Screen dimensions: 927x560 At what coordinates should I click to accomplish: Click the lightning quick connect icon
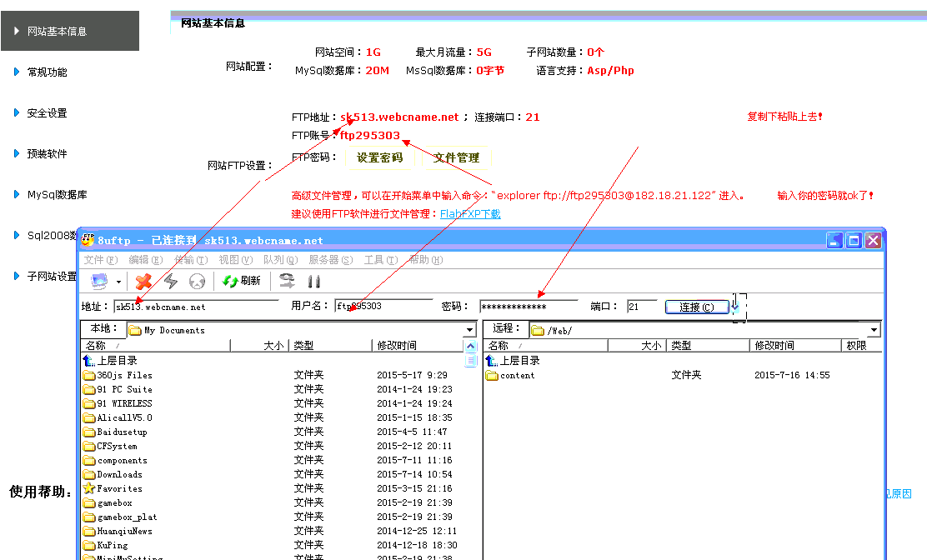[171, 281]
